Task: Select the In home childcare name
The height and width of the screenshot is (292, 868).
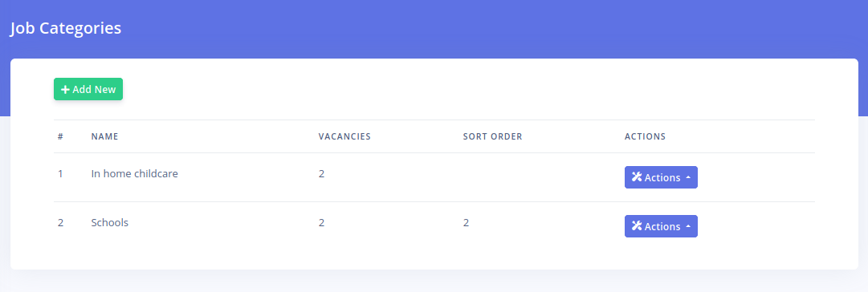Action: 135,173
